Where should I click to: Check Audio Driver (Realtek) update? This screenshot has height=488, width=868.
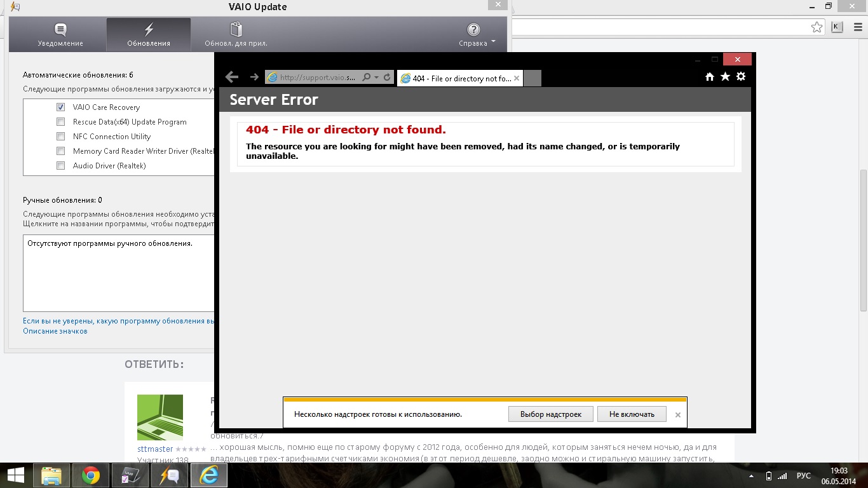(x=61, y=166)
